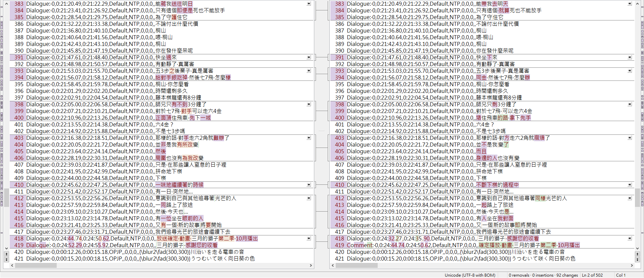Click 'Unicode (UTF-8 with BOM)' in status bar
644x278 pixels.
(x=470, y=275)
